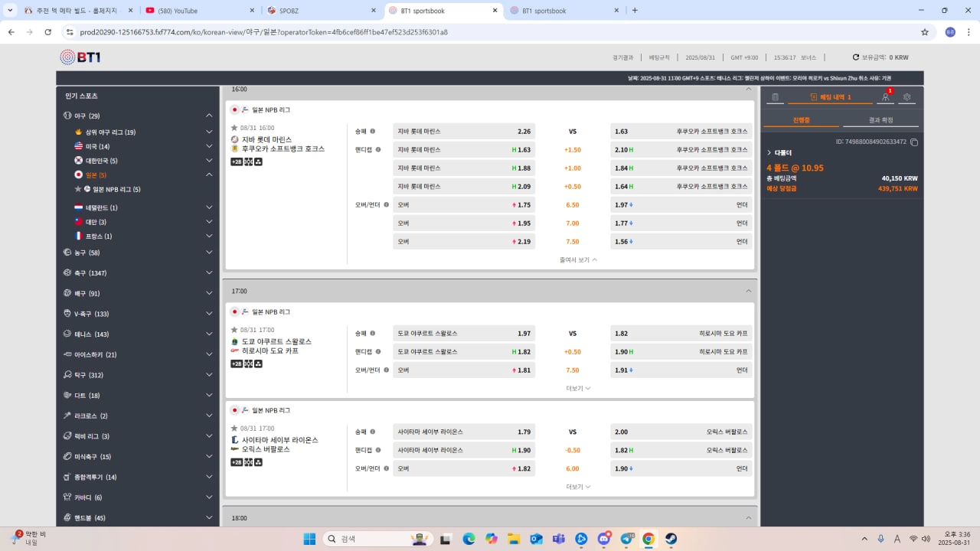Copy the bet ID with copy icon
This screenshot has width=980, height=551.
click(914, 142)
